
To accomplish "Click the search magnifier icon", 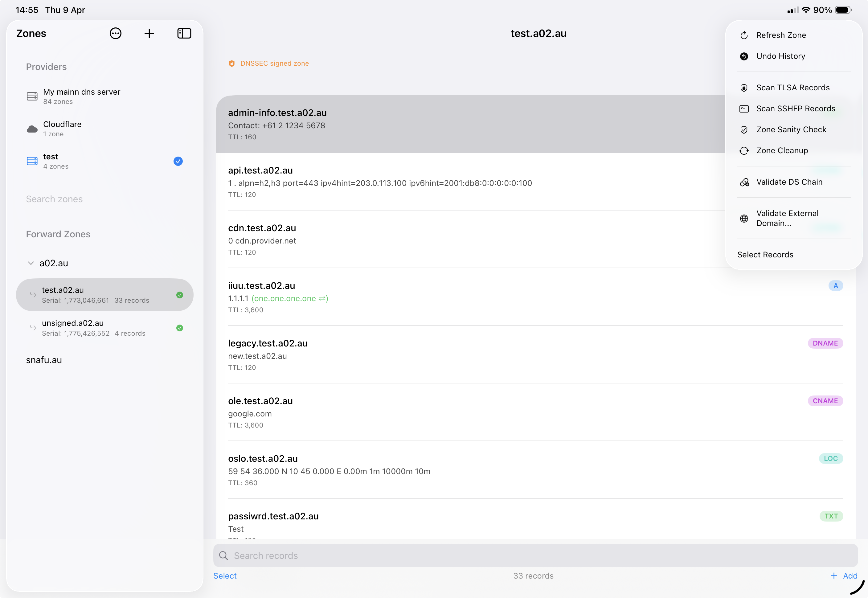I will [224, 556].
